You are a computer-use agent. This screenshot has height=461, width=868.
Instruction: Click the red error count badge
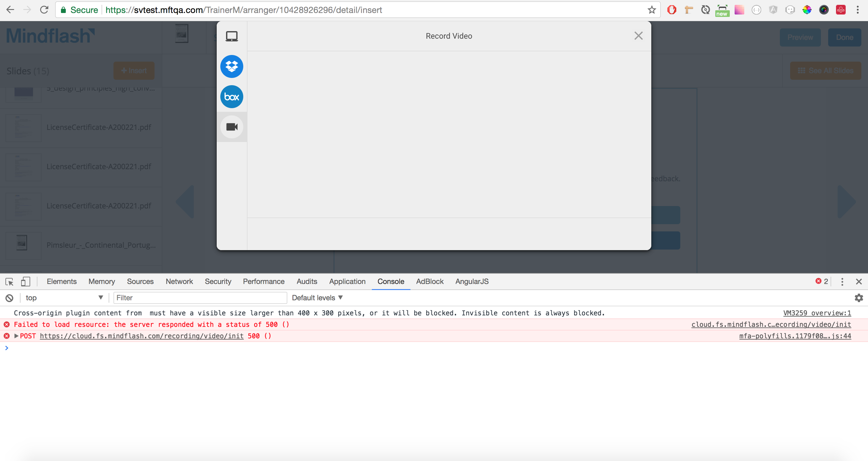822,281
